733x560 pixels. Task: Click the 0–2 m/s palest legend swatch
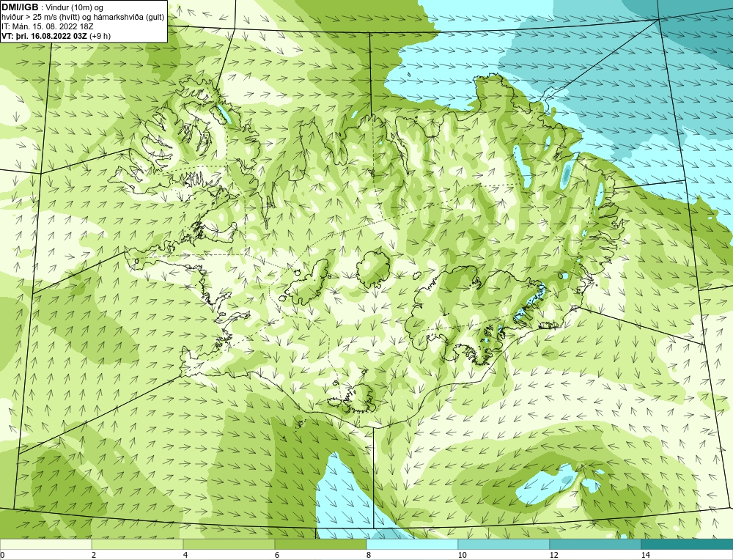pyautogui.click(x=45, y=545)
